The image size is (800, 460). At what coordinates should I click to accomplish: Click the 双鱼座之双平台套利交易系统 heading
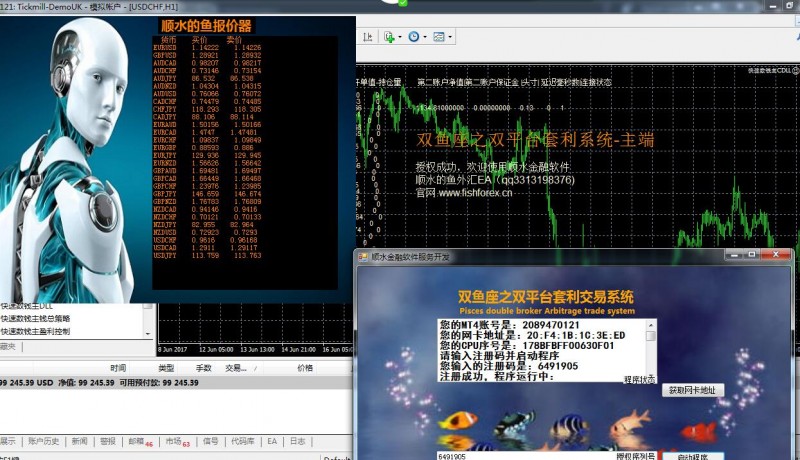pyautogui.click(x=545, y=296)
